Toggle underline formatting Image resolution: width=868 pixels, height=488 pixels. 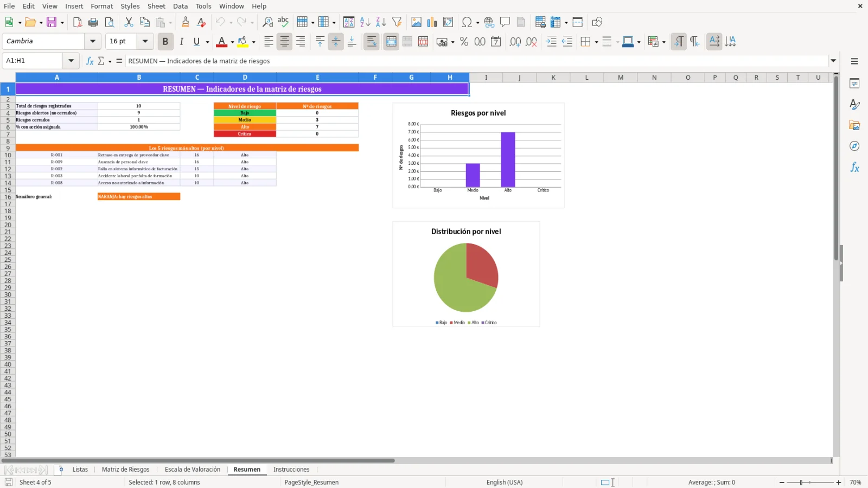click(197, 42)
